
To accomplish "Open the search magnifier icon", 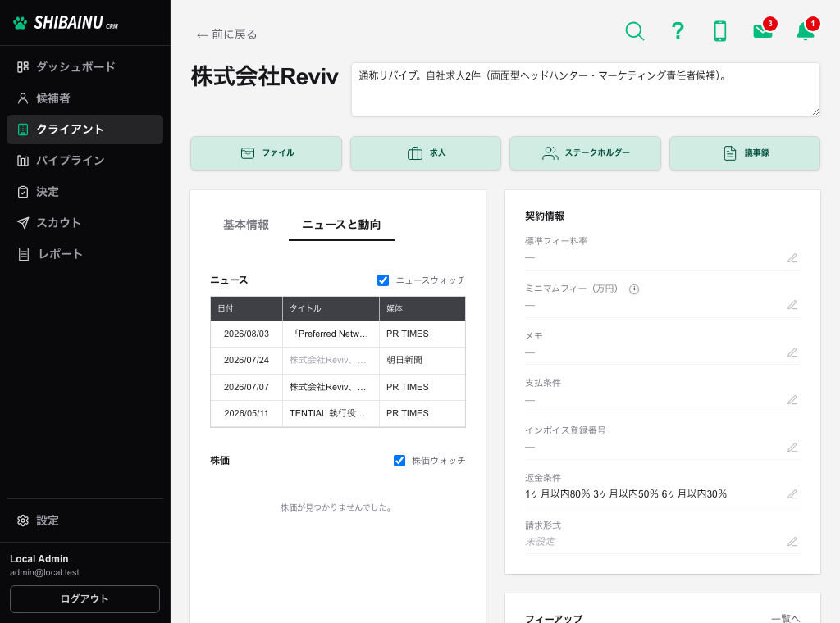I will pos(634,31).
